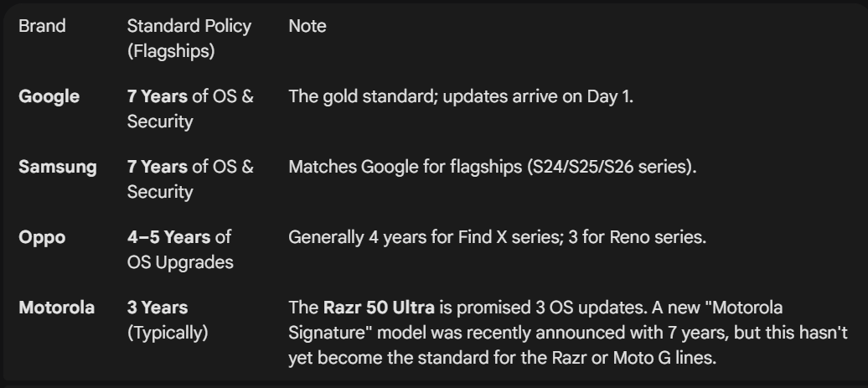Click the Note column header

click(307, 27)
